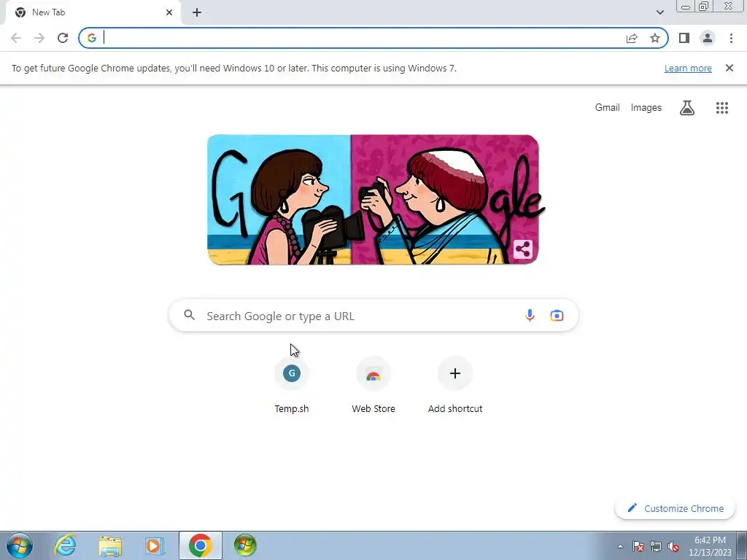Open Chrome's three-dot menu
Viewport: 747px width, 560px height.
[731, 38]
